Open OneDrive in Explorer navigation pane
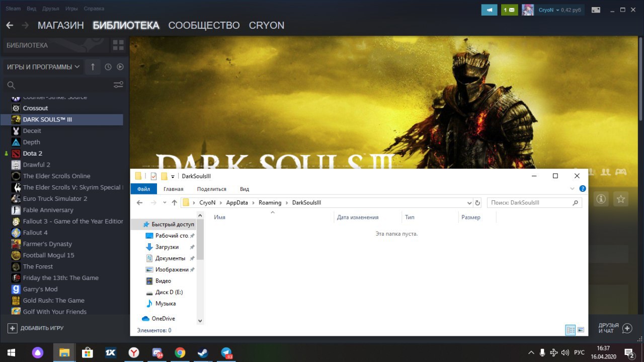 [163, 319]
